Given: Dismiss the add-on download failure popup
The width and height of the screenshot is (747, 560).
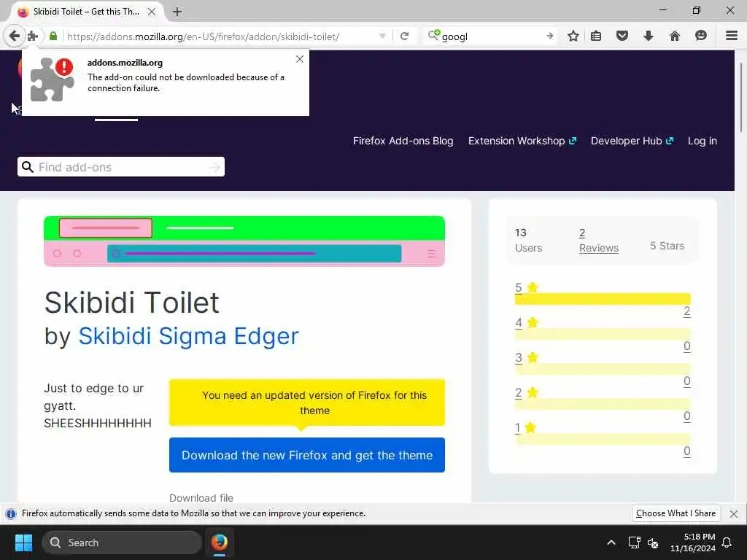Looking at the screenshot, I should coord(300,59).
